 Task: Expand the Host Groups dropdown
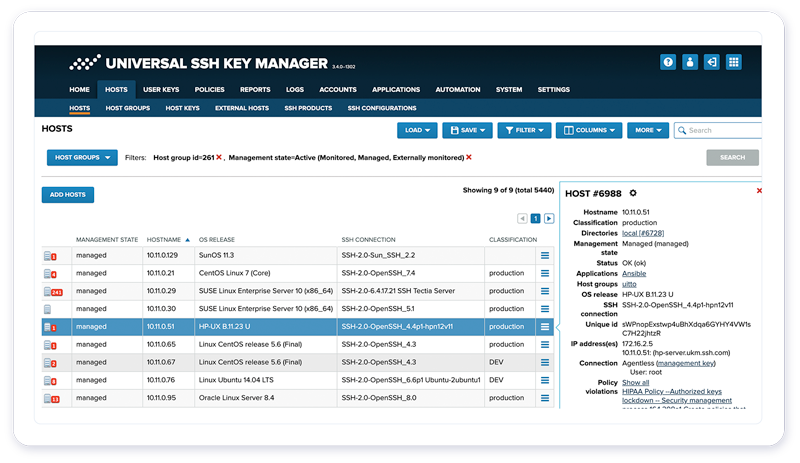pyautogui.click(x=82, y=158)
